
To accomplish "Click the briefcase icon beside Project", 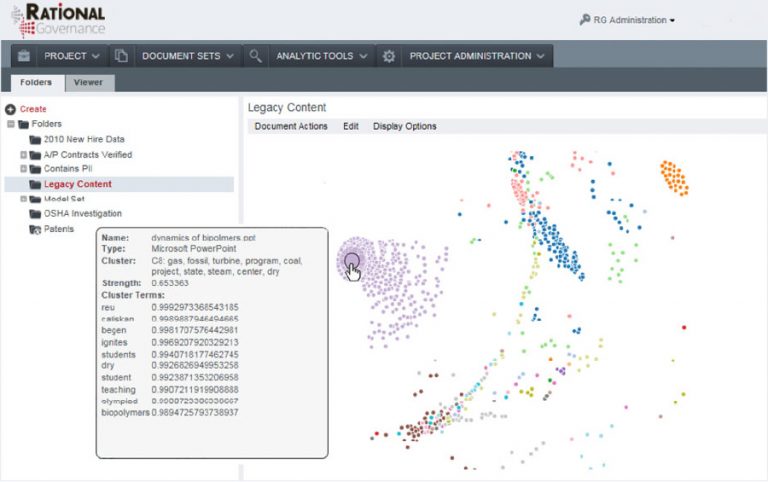I will point(25,56).
